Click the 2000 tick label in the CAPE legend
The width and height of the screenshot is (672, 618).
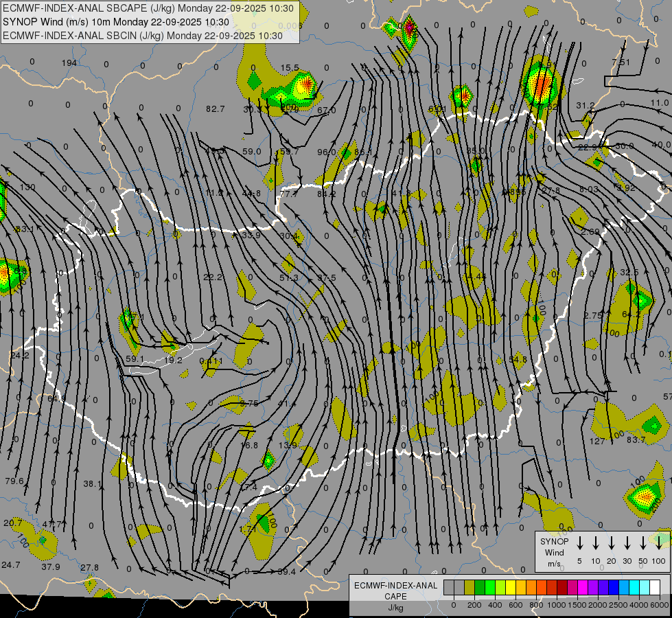(x=598, y=605)
